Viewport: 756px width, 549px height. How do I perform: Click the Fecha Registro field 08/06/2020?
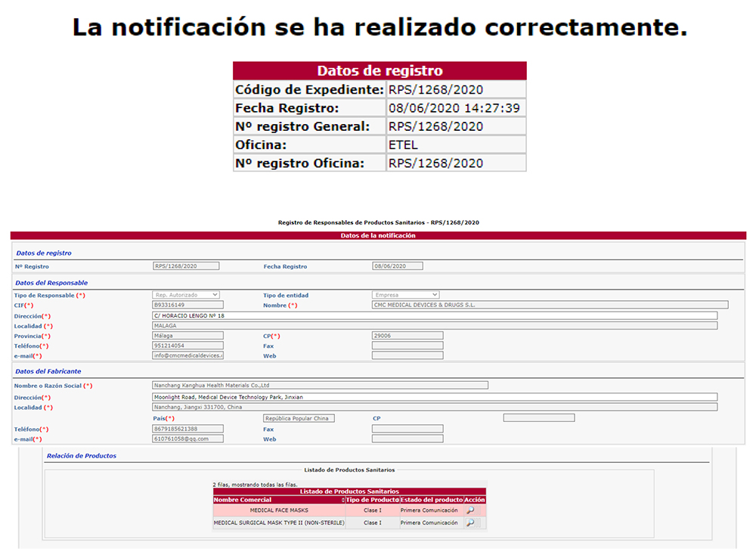coord(398,266)
